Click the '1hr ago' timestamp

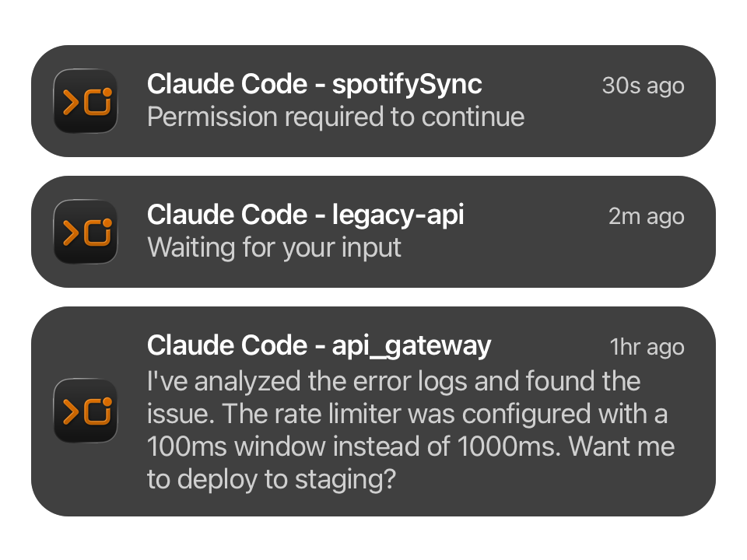pos(647,348)
